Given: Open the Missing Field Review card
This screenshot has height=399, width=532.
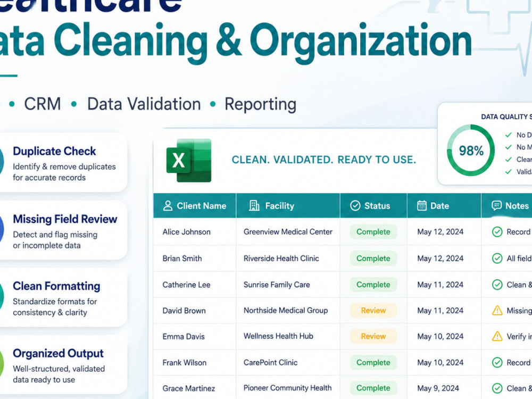Looking at the screenshot, I should (x=63, y=231).
